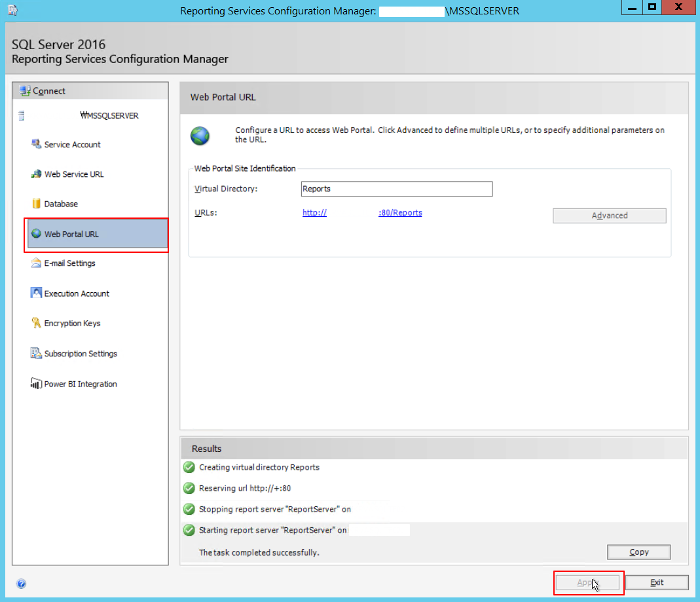Click the green check next to Stopping report server
The width and height of the screenshot is (700, 602).
[189, 509]
